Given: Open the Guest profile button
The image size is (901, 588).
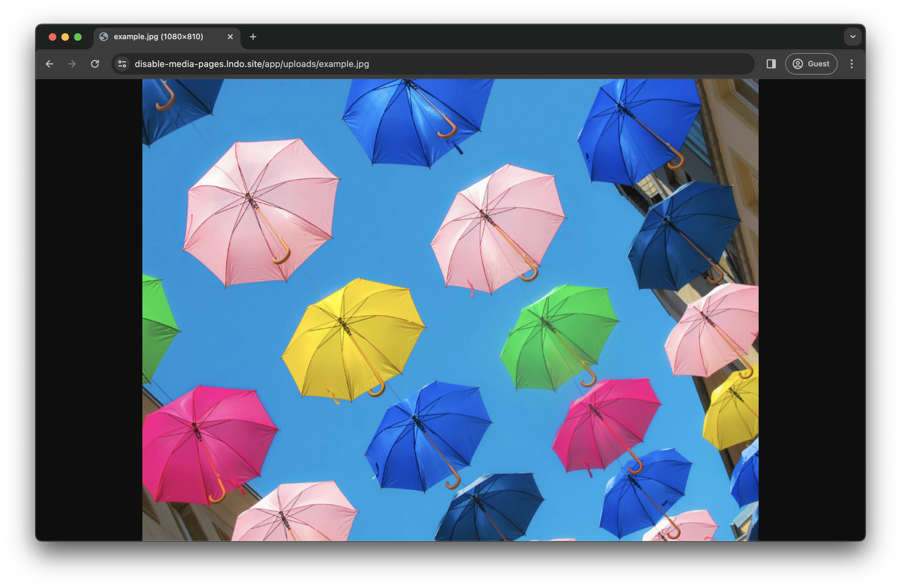Looking at the screenshot, I should coord(811,64).
